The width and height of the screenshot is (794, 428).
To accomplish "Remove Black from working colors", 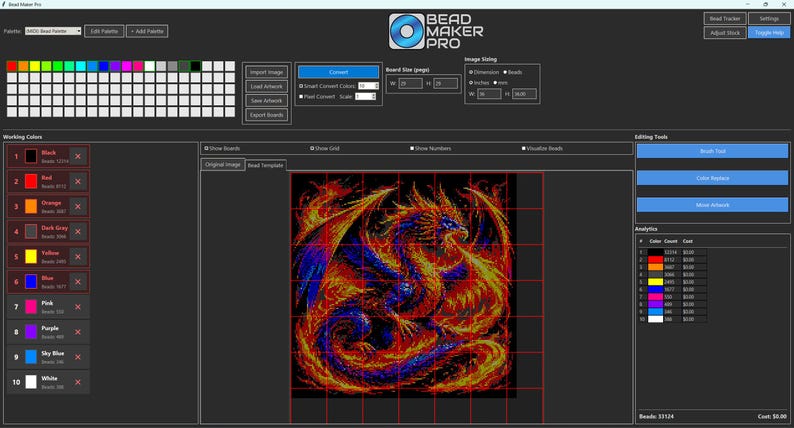I will [78, 157].
